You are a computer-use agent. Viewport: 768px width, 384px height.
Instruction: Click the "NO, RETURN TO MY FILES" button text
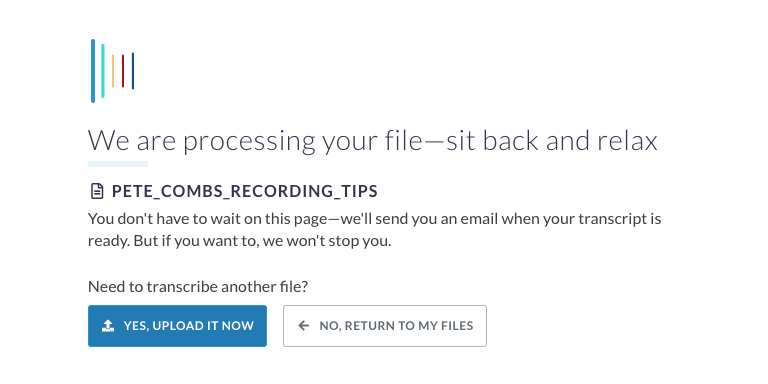[396, 326]
